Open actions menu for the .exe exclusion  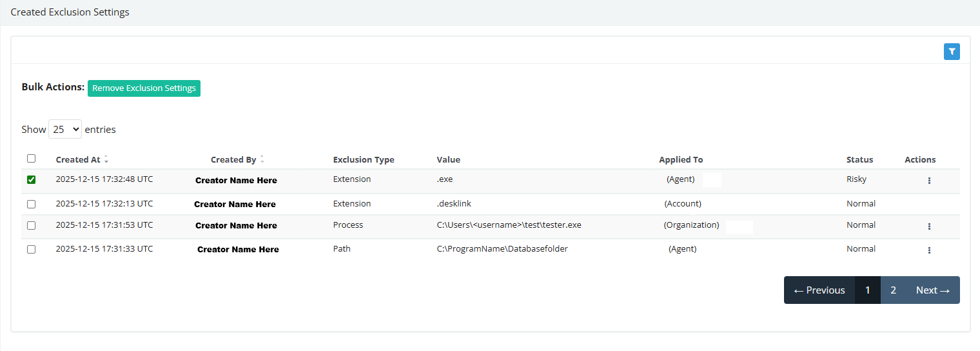pyautogui.click(x=929, y=181)
